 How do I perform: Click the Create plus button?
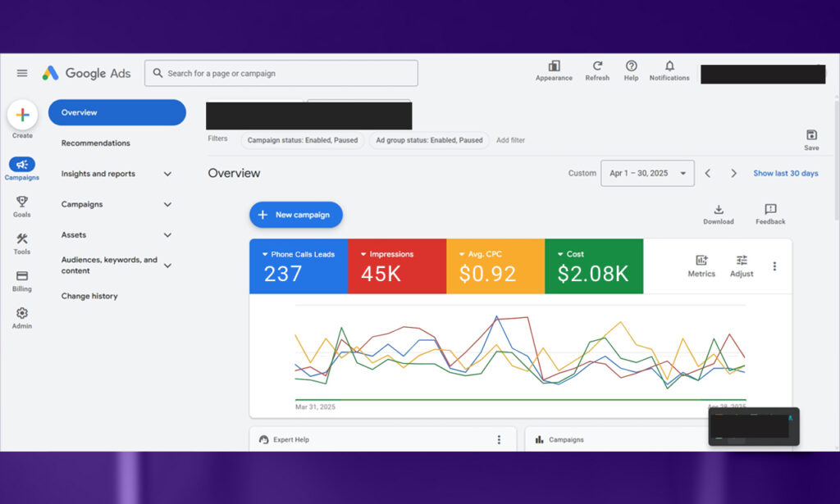coord(22,115)
